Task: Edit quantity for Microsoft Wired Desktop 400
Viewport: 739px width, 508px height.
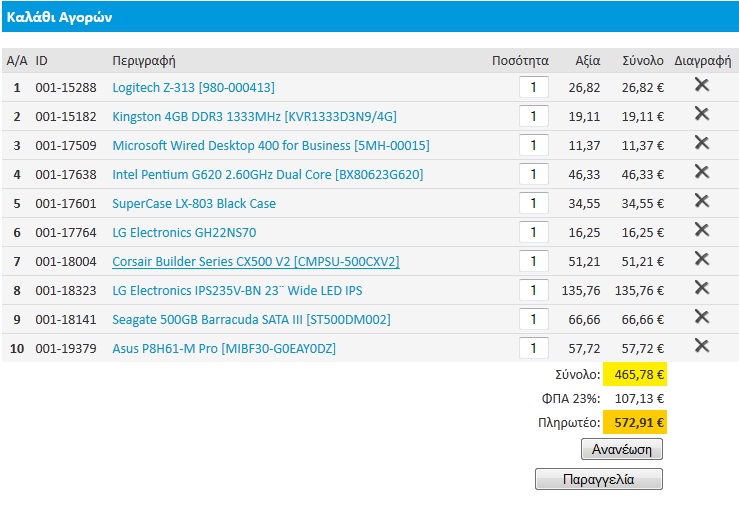Action: (534, 145)
